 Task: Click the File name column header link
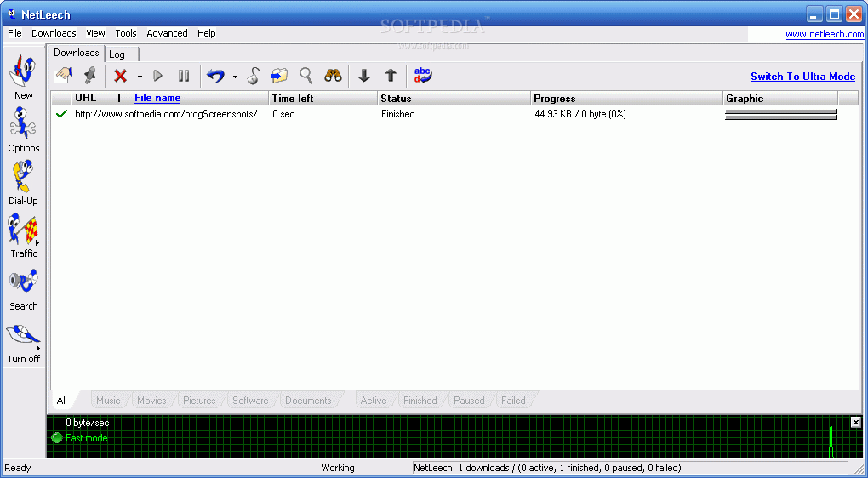157,98
